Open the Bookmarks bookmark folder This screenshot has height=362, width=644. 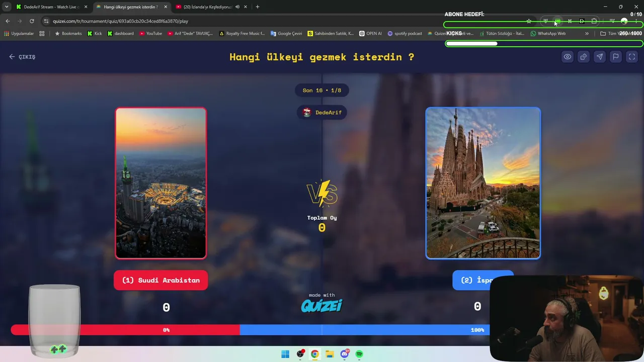coord(68,34)
